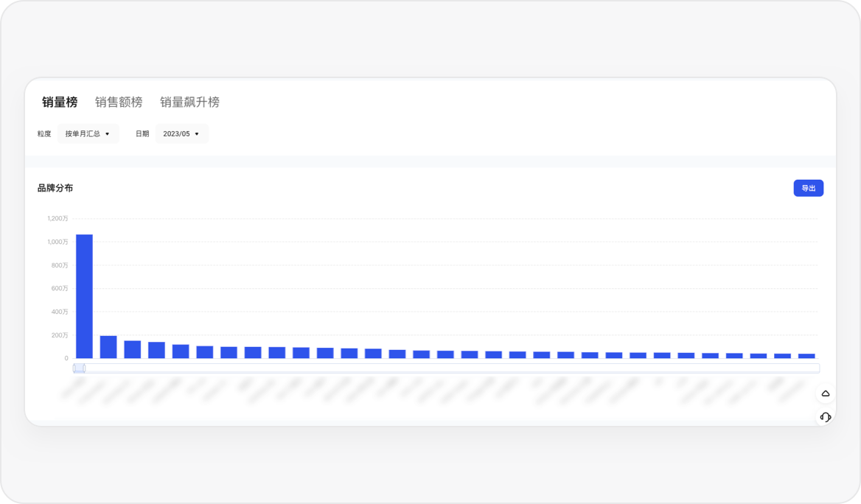Switch to the 销量飙升榜 tab
This screenshot has height=504, width=861.
[189, 102]
